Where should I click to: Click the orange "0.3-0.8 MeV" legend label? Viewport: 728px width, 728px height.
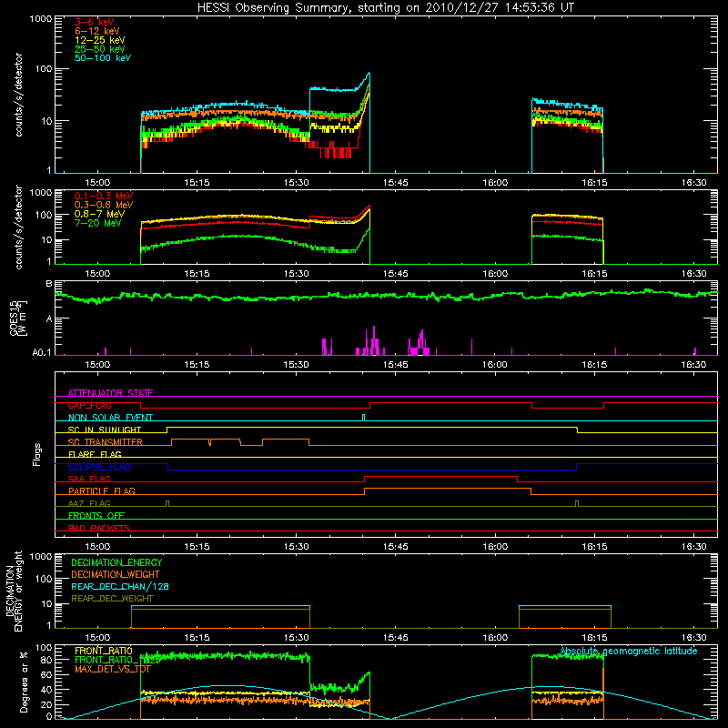tap(104, 205)
